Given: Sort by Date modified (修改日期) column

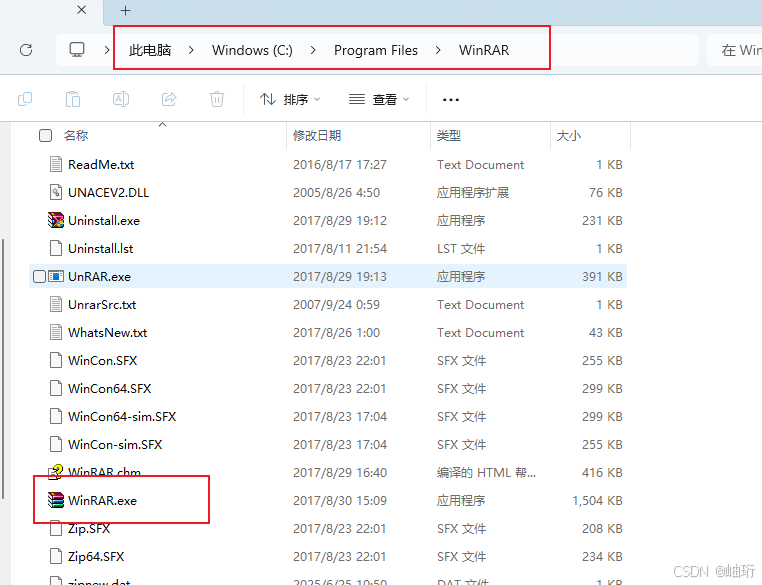Looking at the screenshot, I should tap(317, 136).
